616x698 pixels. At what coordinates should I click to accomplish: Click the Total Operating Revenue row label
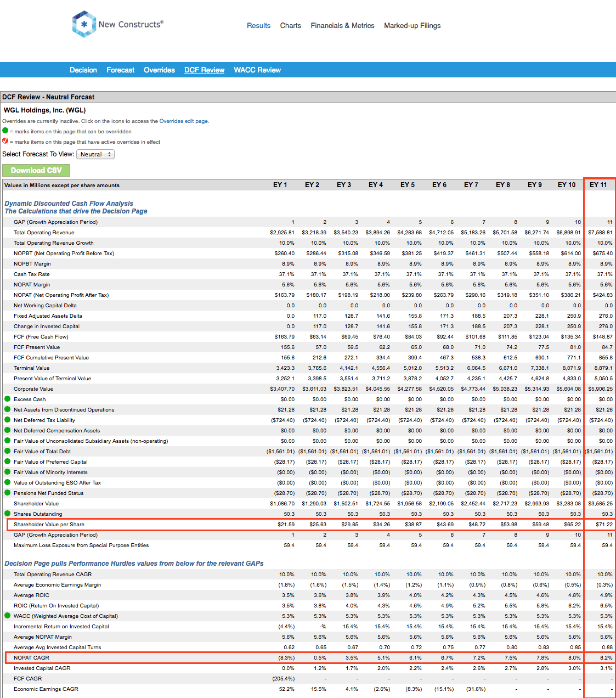(x=44, y=232)
